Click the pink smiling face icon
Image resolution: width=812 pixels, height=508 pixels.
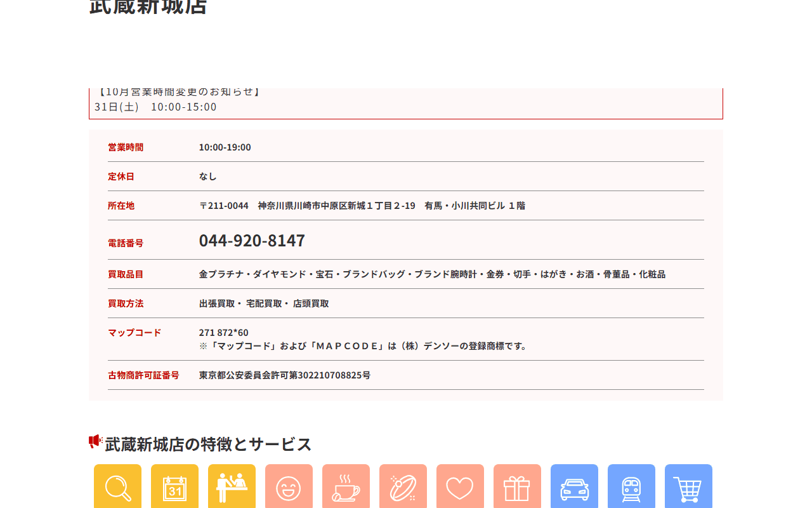pos(289,486)
